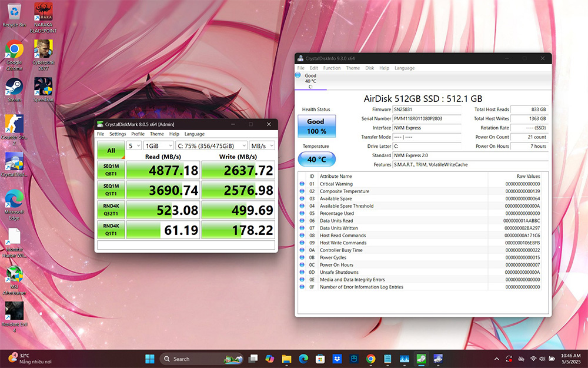Select the Data Units Written row

click(x=420, y=228)
